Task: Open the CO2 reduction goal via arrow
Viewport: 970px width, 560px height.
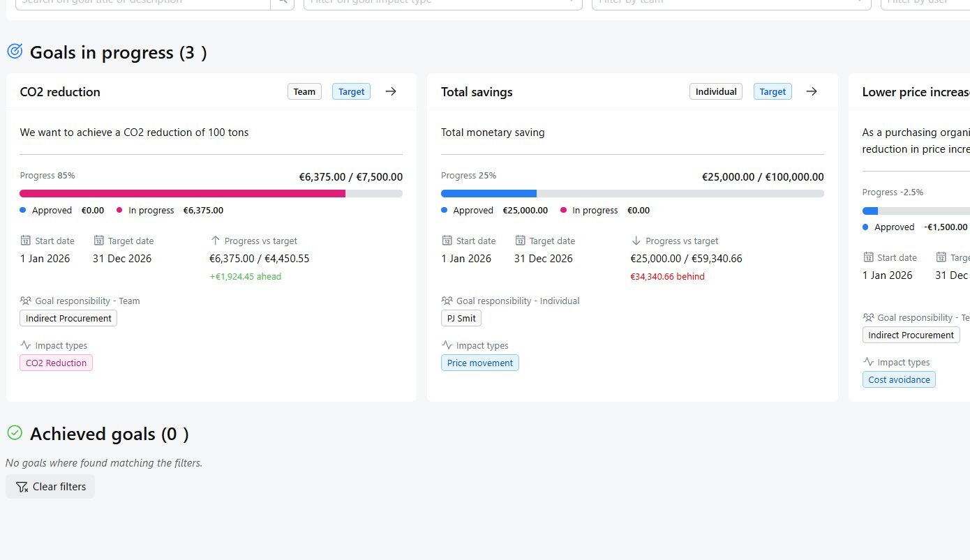Action: (391, 91)
